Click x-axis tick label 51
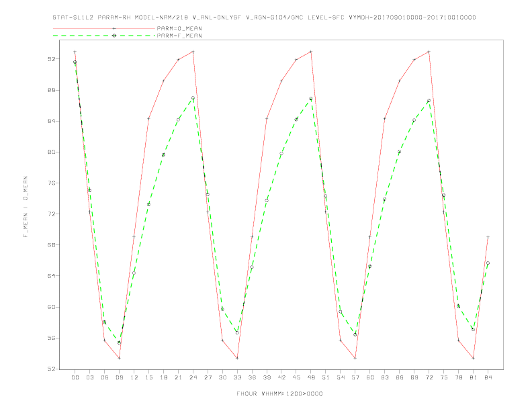The width and height of the screenshot is (532, 411). 326,377
